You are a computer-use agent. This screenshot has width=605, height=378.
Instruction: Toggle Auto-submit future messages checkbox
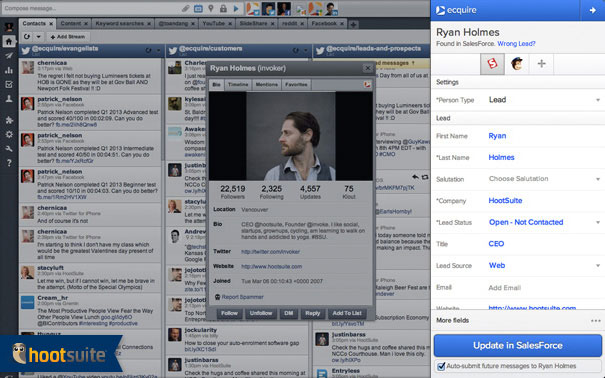[441, 366]
